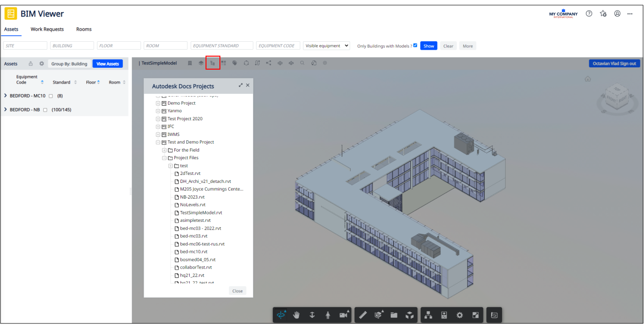Expand the BEDFORD - NB group
The image size is (644, 329).
pos(6,110)
